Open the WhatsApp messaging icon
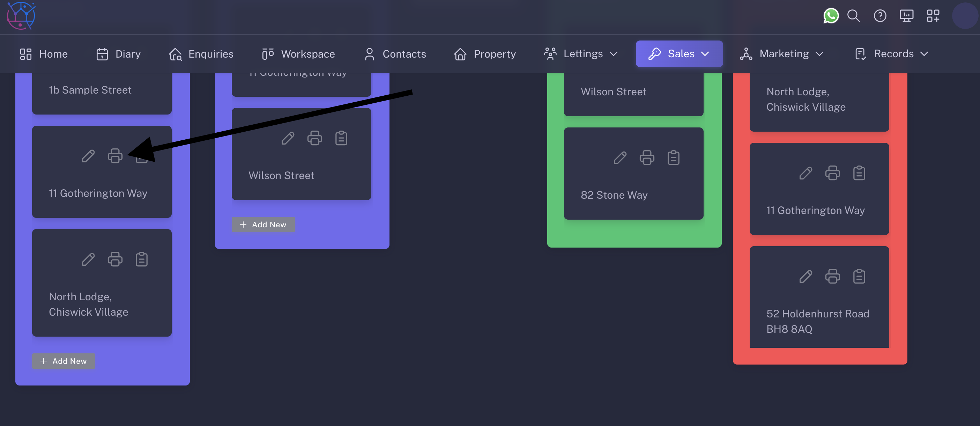 click(x=831, y=16)
